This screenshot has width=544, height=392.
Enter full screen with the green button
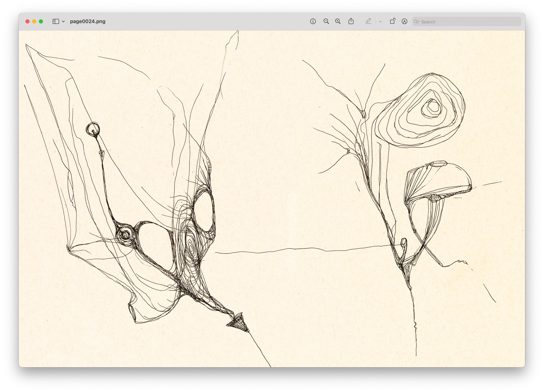[x=41, y=21]
